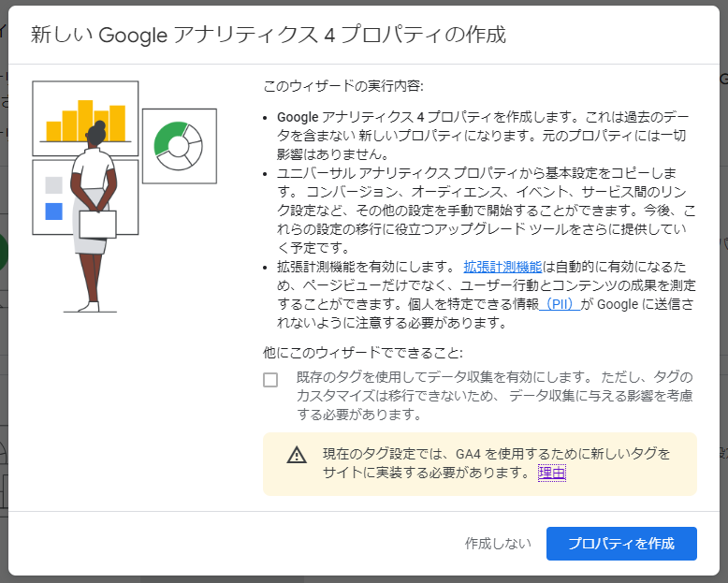Click the 他にこのウィザードでできること: heading
The height and width of the screenshot is (583, 728).
[363, 353]
